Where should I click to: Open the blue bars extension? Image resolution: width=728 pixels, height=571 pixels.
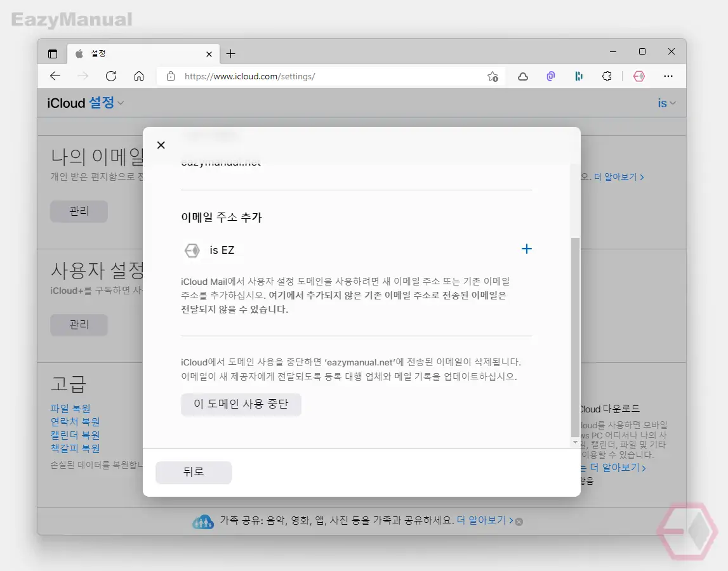[x=578, y=77]
